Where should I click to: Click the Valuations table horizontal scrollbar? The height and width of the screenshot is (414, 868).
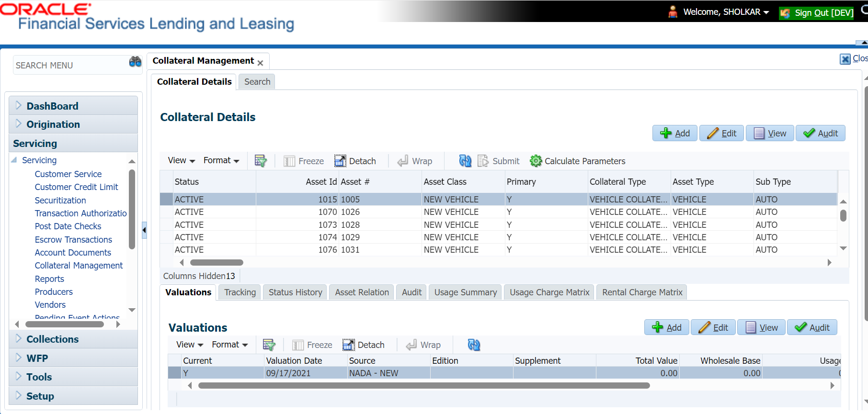424,385
